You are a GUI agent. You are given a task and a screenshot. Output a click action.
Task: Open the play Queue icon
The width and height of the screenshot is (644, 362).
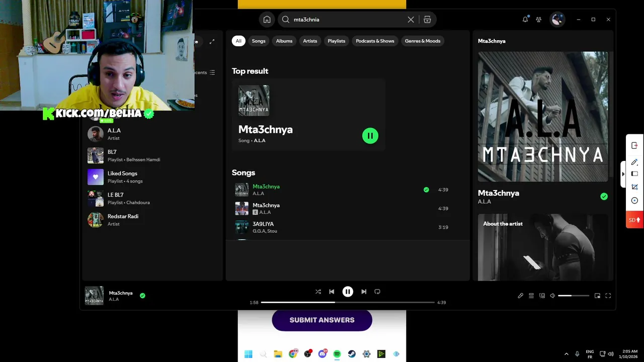[531, 296]
